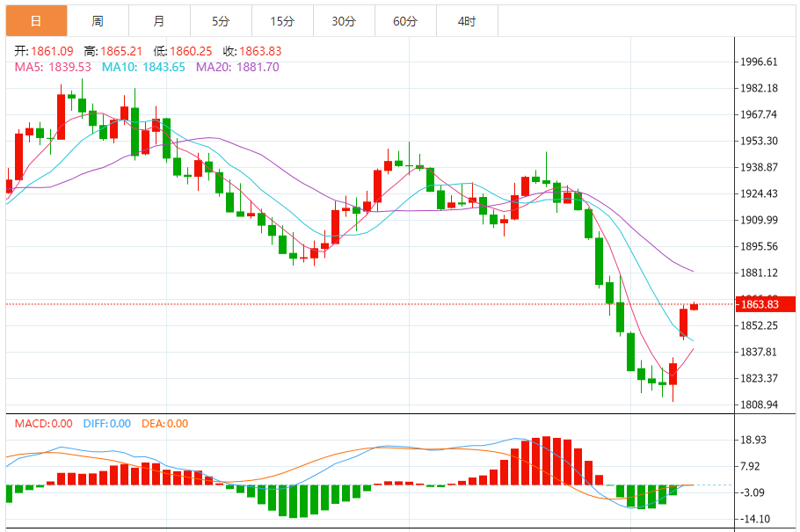Click the MA5: 1839.53 indicator label
Screen dimensions: 800x532
tap(53, 67)
